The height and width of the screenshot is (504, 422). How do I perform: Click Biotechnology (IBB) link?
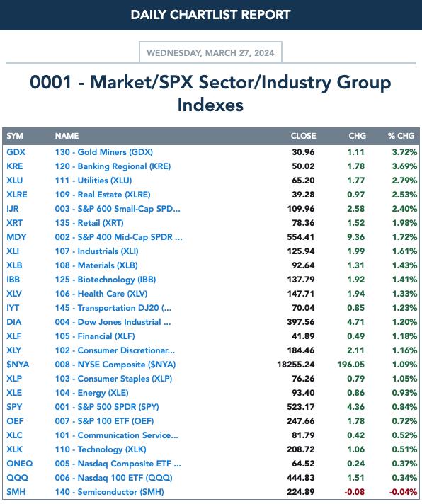(x=105, y=280)
